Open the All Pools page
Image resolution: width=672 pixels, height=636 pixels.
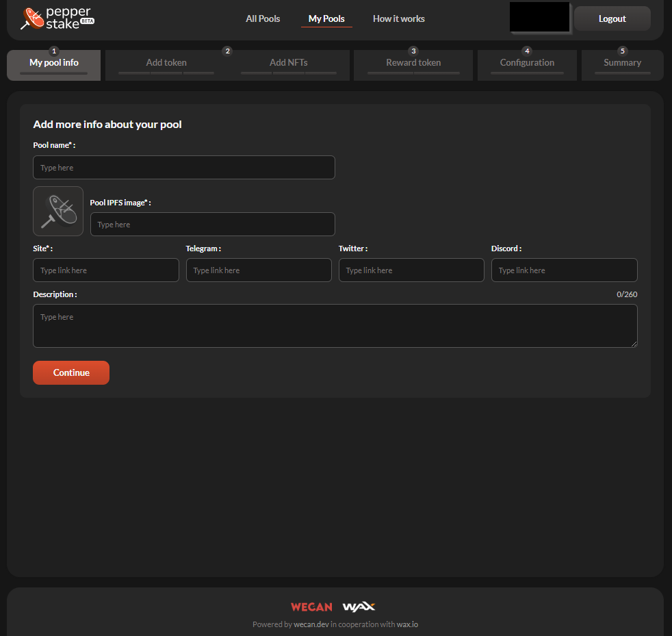pyautogui.click(x=263, y=19)
